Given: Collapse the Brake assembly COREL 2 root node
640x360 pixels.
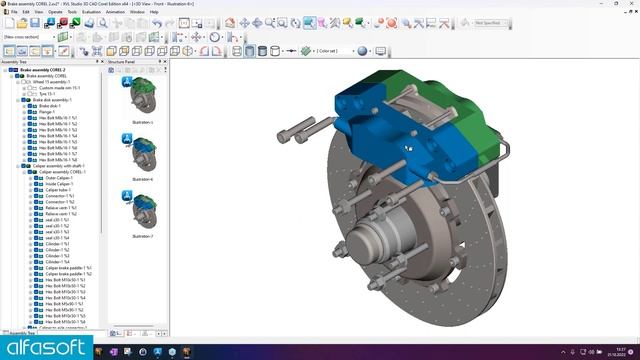Looking at the screenshot, I should (5, 70).
